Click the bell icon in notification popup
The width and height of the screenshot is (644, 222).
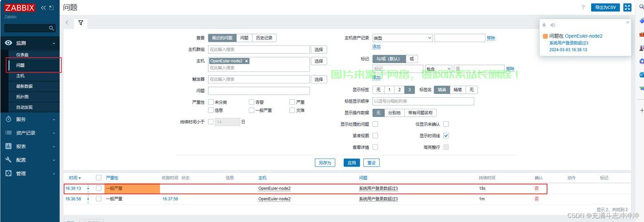point(545,25)
